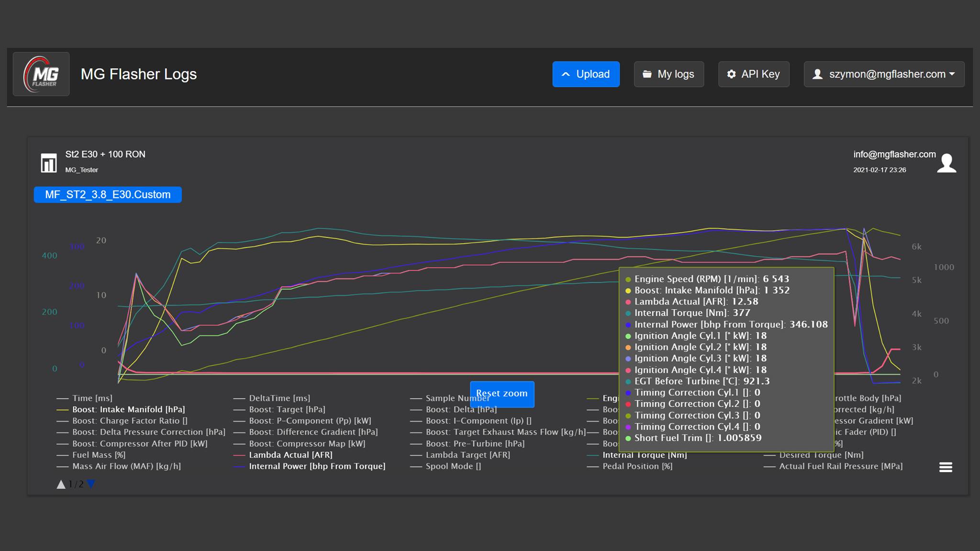Expand szymon@mgflasher.com account dropdown

884,74
